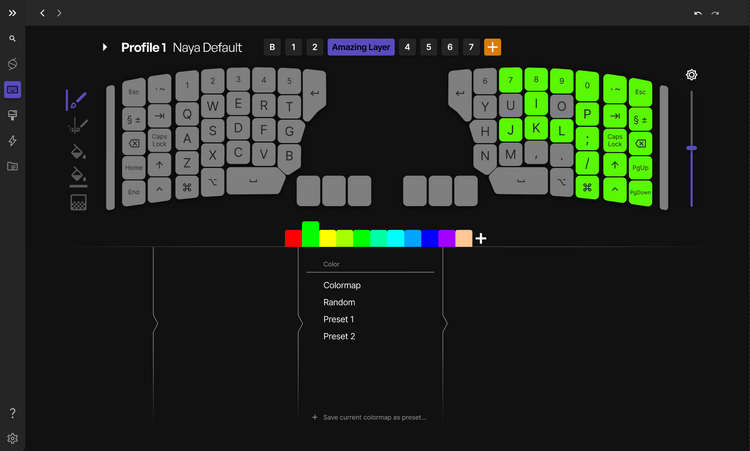Open the search icon in sidebar

[12, 38]
